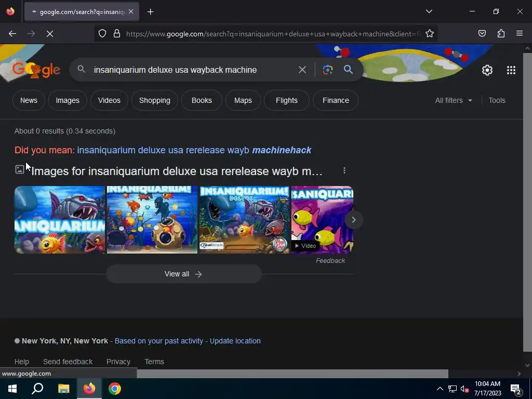532x399 pixels.
Task: Click the forward navigation arrow
Action: tap(31, 34)
